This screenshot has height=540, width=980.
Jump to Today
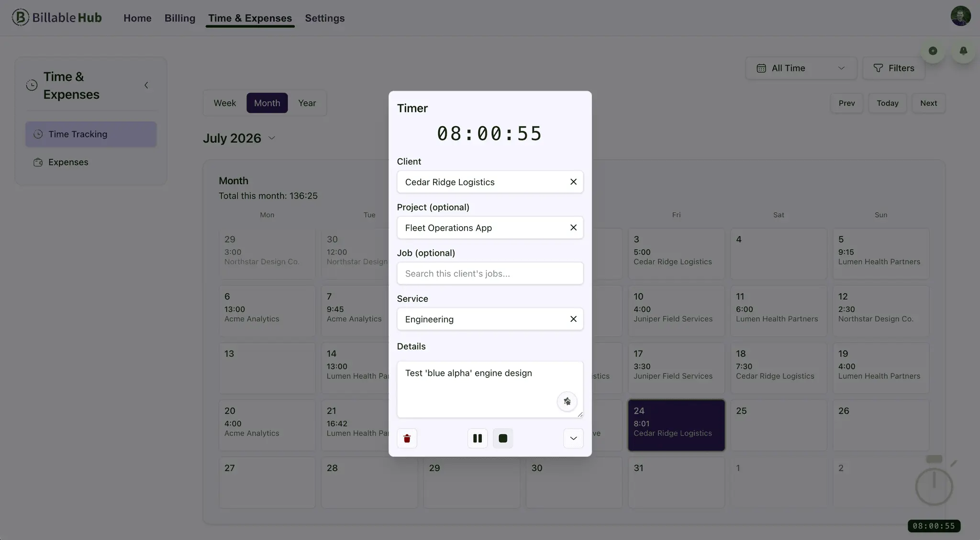[887, 103]
